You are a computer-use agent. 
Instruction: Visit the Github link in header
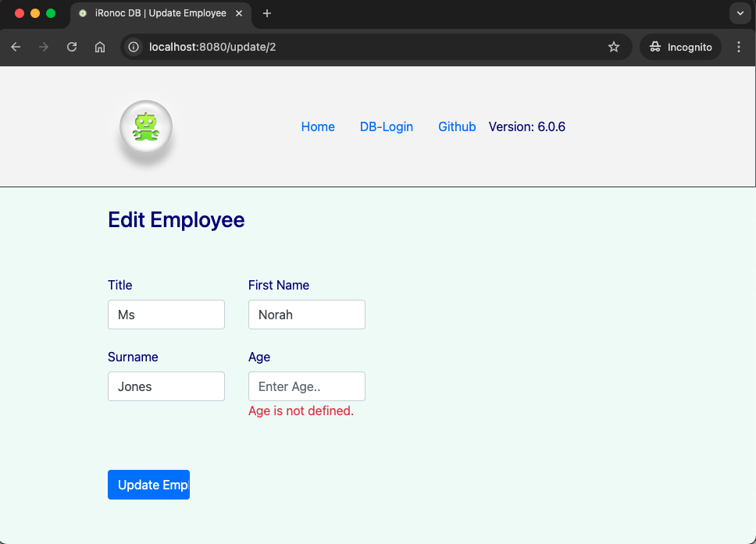click(x=457, y=126)
